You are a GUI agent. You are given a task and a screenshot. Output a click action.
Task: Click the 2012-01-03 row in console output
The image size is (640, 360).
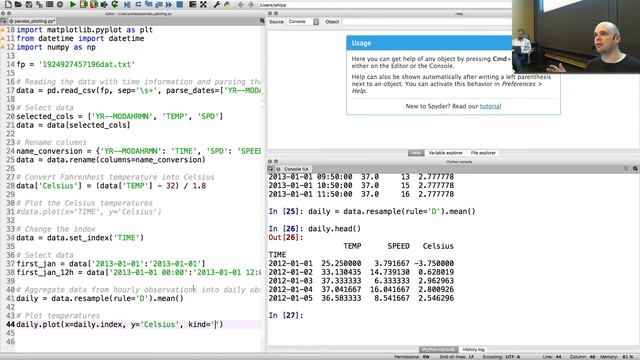(x=361, y=281)
